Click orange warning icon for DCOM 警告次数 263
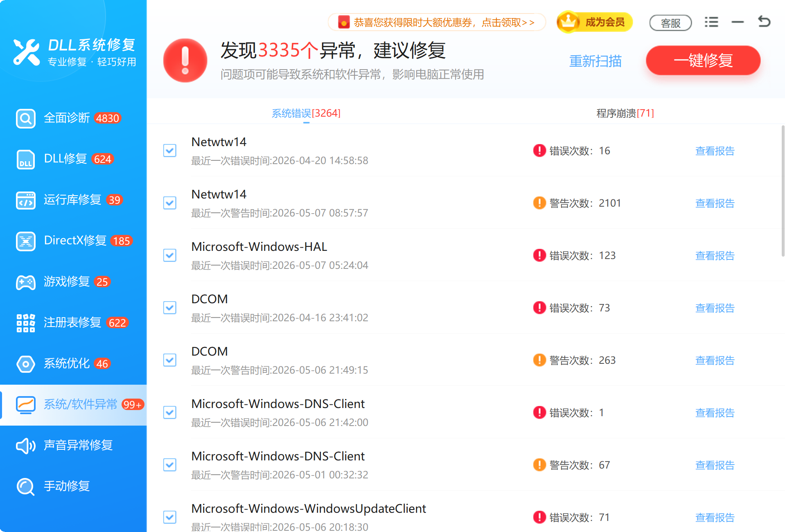This screenshot has height=532, width=785. [539, 360]
